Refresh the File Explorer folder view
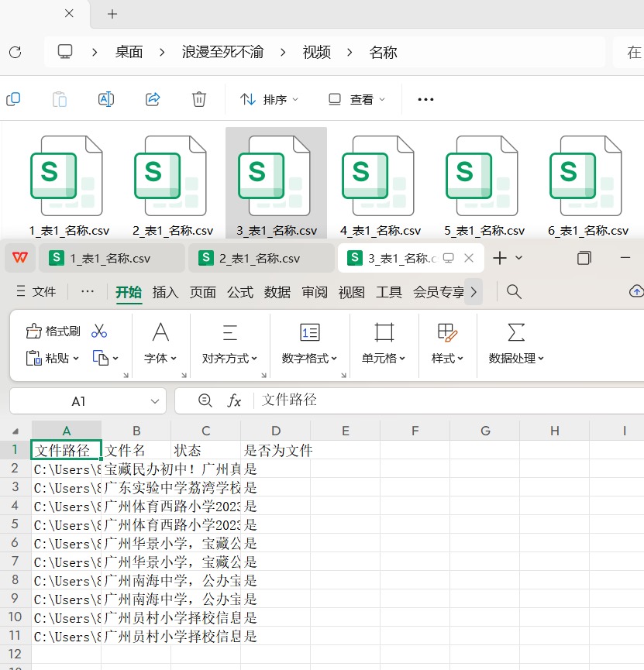This screenshot has width=644, height=670. tap(15, 52)
